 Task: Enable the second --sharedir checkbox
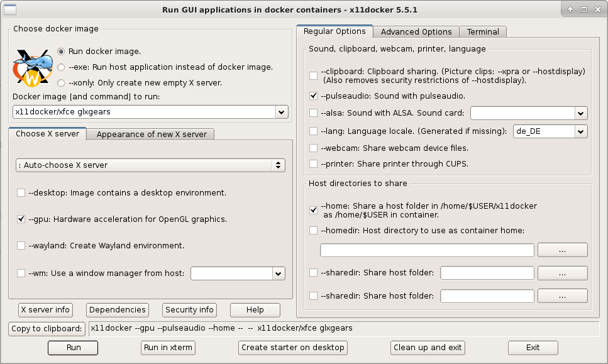(x=313, y=295)
